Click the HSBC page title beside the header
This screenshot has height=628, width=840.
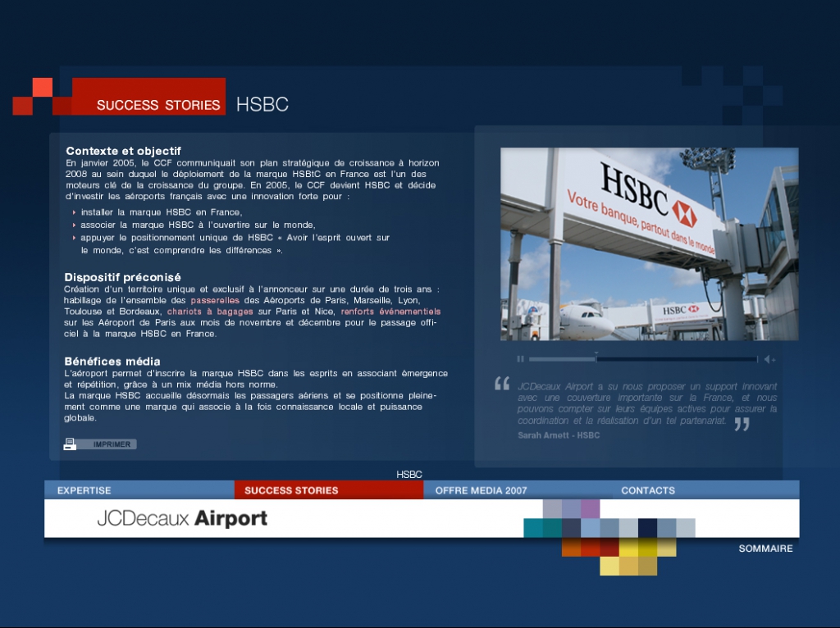click(262, 104)
